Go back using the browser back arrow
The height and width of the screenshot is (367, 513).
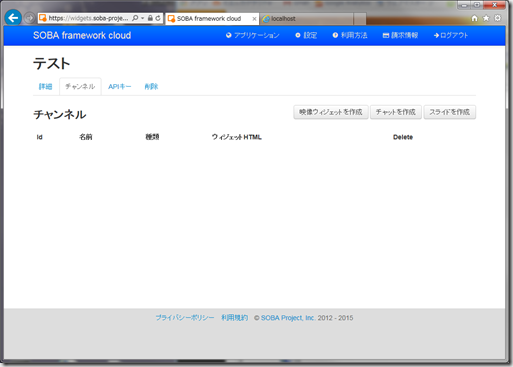[x=13, y=18]
